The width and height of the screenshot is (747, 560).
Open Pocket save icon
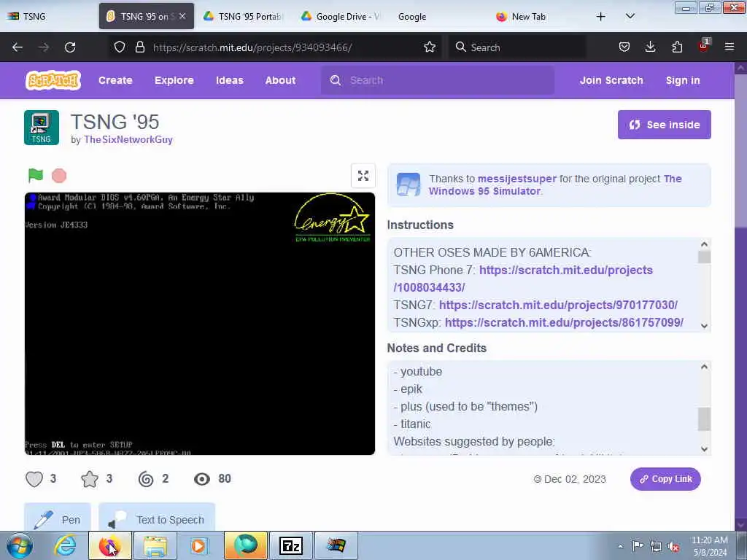624,47
